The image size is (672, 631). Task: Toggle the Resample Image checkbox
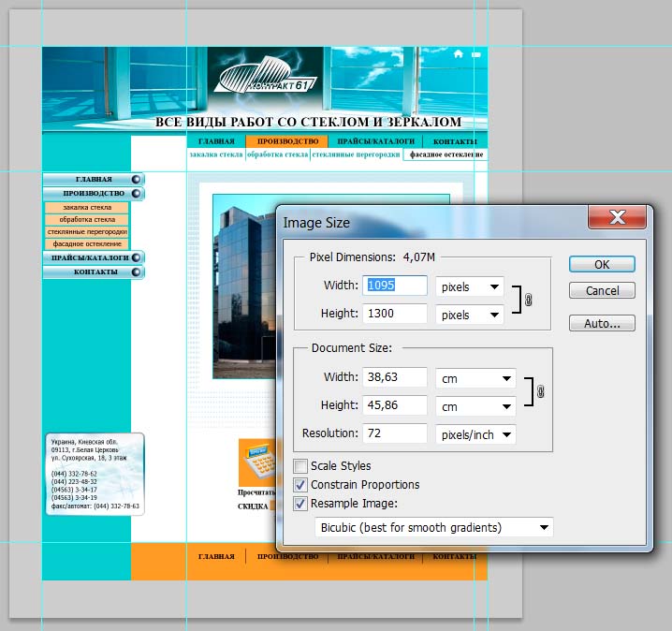300,504
